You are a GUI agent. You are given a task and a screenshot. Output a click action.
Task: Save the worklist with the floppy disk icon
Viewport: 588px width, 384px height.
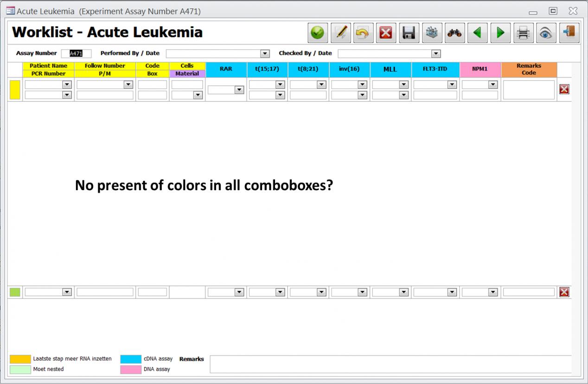click(409, 33)
